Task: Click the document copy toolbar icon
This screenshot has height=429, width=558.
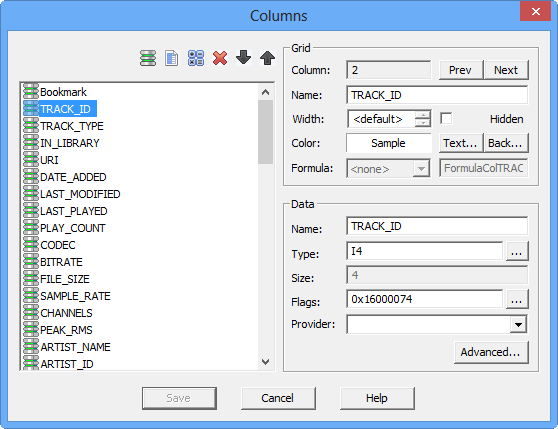Action: tap(172, 58)
